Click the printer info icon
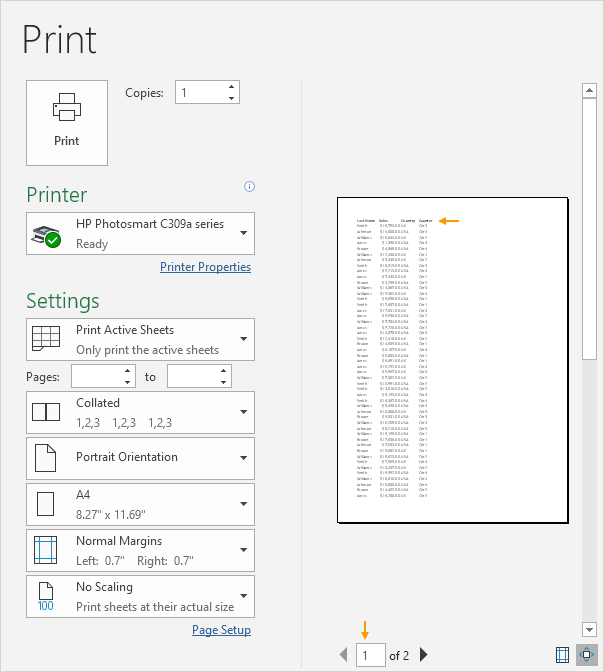The width and height of the screenshot is (604, 672). point(250,186)
